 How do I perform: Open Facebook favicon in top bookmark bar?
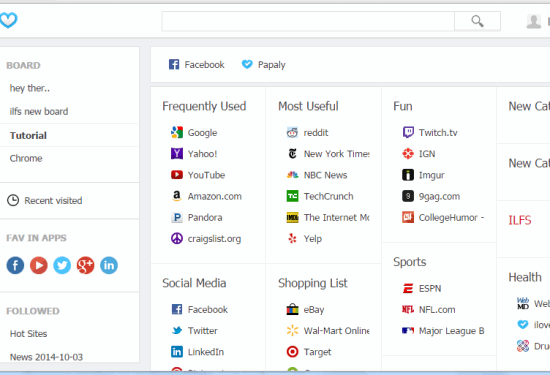pyautogui.click(x=174, y=64)
